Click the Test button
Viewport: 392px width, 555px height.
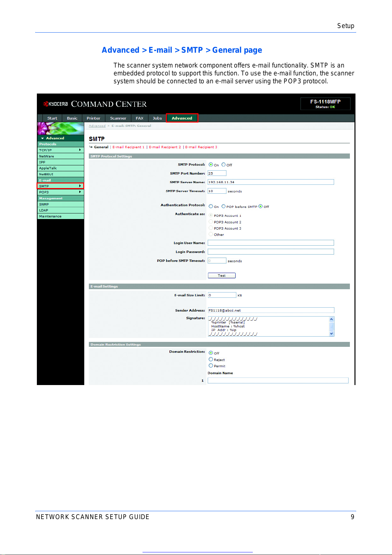pyautogui.click(x=222, y=276)
